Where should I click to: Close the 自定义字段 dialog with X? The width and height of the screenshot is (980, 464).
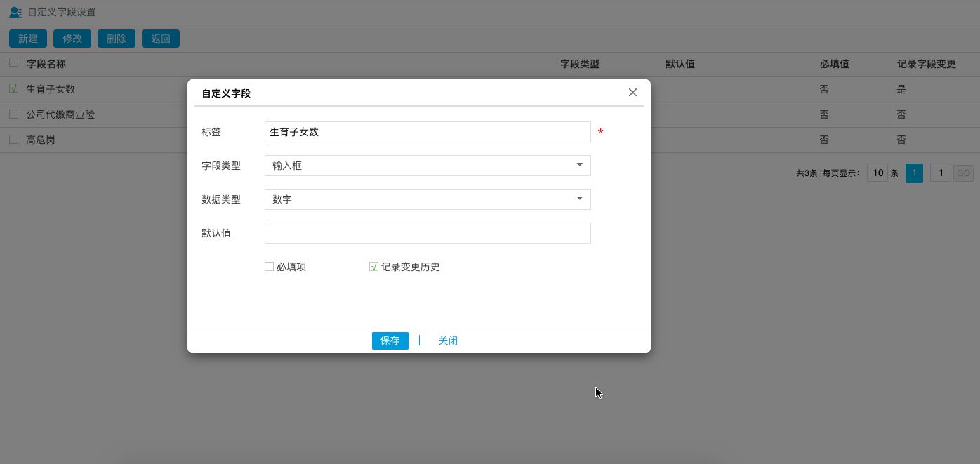coord(633,93)
